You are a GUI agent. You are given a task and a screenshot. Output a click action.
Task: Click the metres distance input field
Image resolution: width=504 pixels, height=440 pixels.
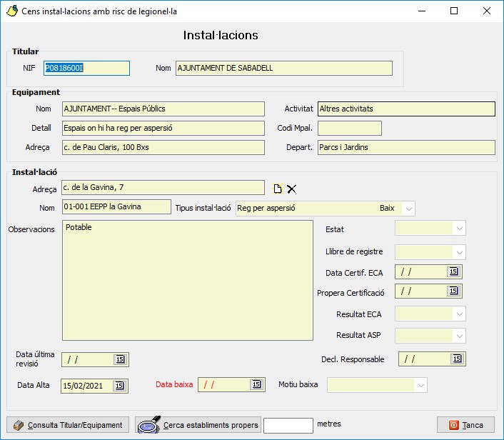[288, 425]
